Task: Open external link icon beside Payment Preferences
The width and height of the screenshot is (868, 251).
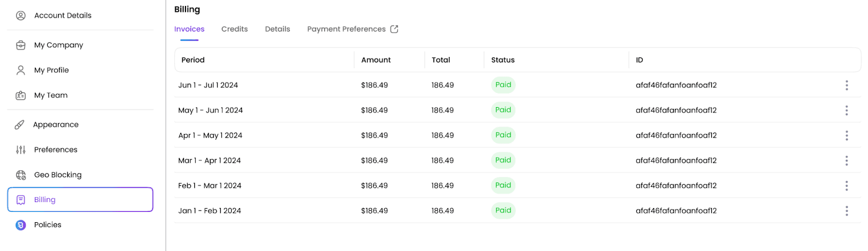Action: pos(394,29)
